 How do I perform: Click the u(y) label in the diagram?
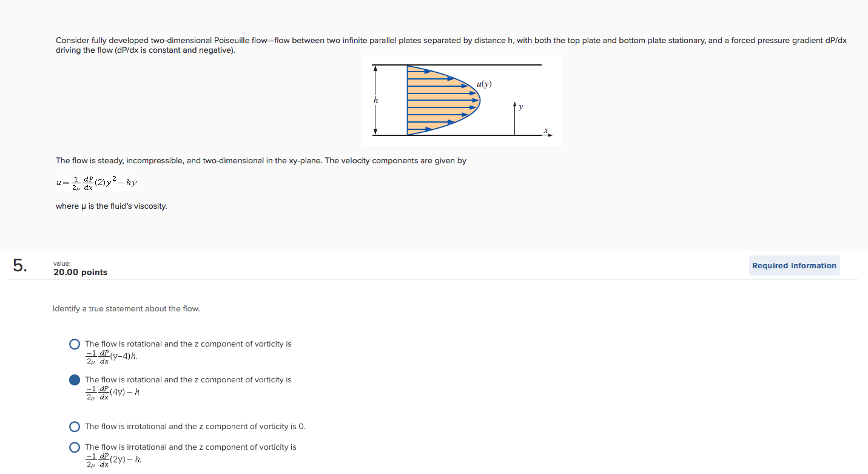pyautogui.click(x=484, y=84)
